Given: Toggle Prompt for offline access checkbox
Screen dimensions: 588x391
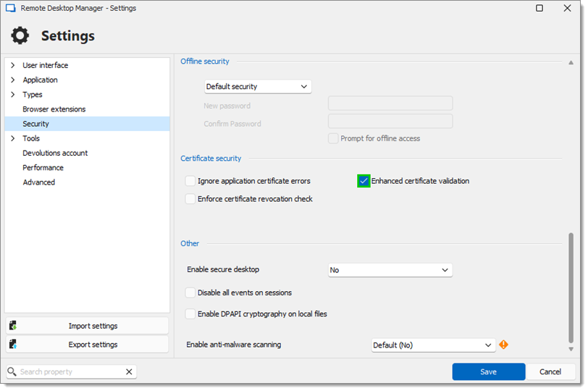Looking at the screenshot, I should tap(333, 138).
